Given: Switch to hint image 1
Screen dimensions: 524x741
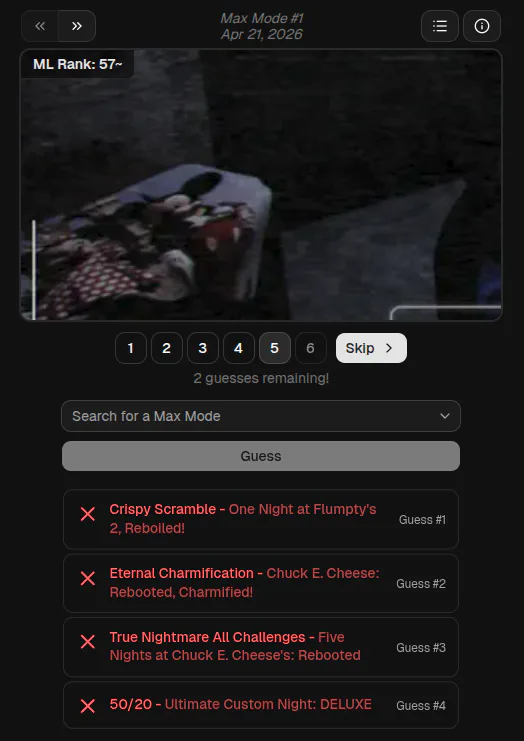Looking at the screenshot, I should pos(130,348).
